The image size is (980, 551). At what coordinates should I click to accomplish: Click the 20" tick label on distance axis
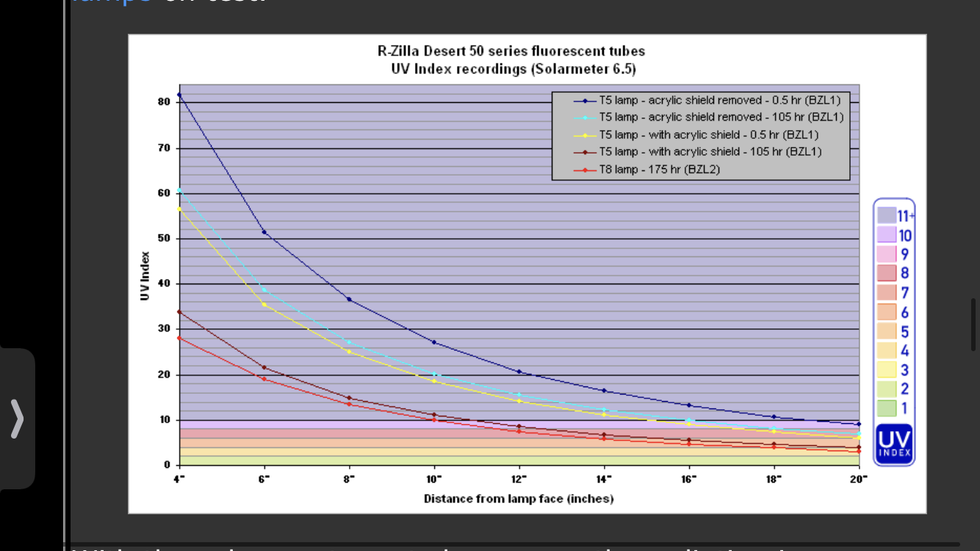pos(860,478)
